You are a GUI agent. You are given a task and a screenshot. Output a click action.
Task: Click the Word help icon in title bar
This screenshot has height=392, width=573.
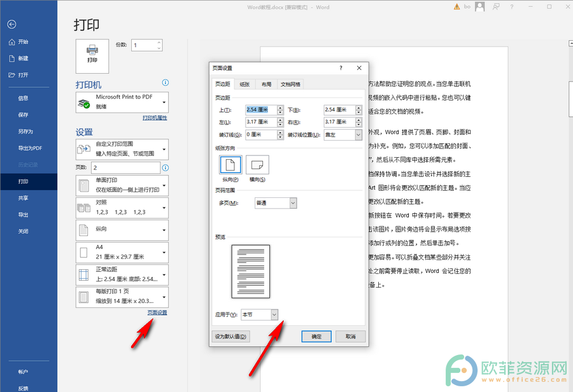512,6
